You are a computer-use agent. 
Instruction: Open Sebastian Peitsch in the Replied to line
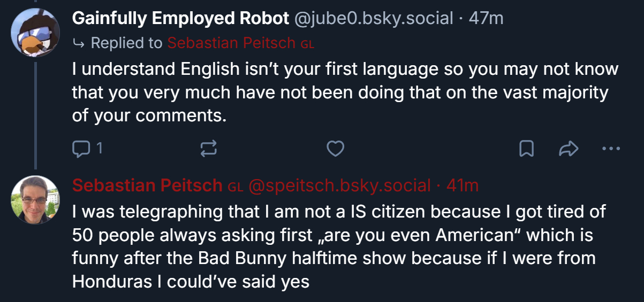pyautogui.click(x=231, y=43)
